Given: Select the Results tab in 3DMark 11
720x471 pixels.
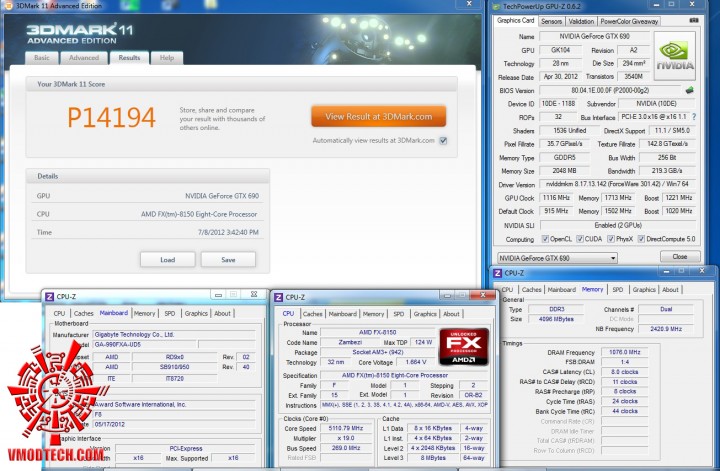Looking at the screenshot, I should 129,57.
